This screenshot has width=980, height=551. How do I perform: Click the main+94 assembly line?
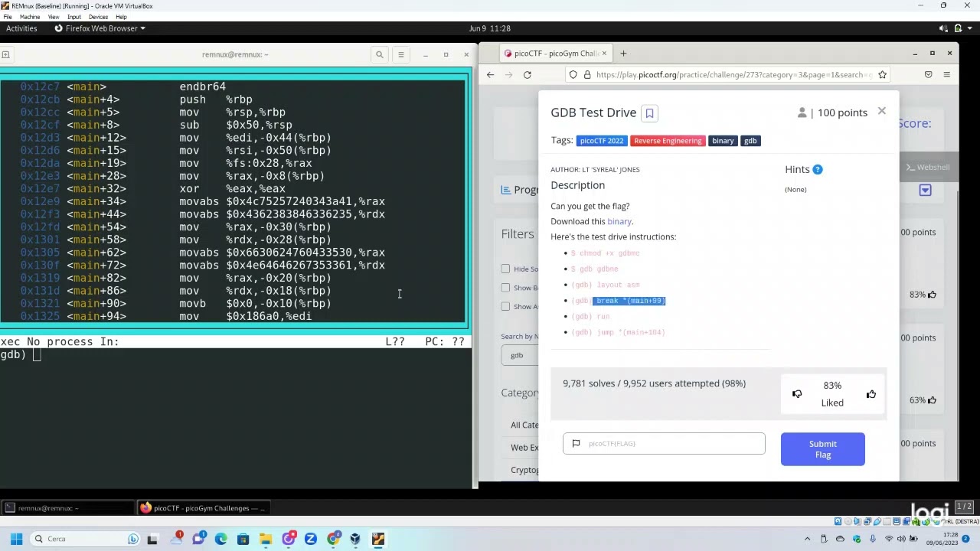pos(233,316)
